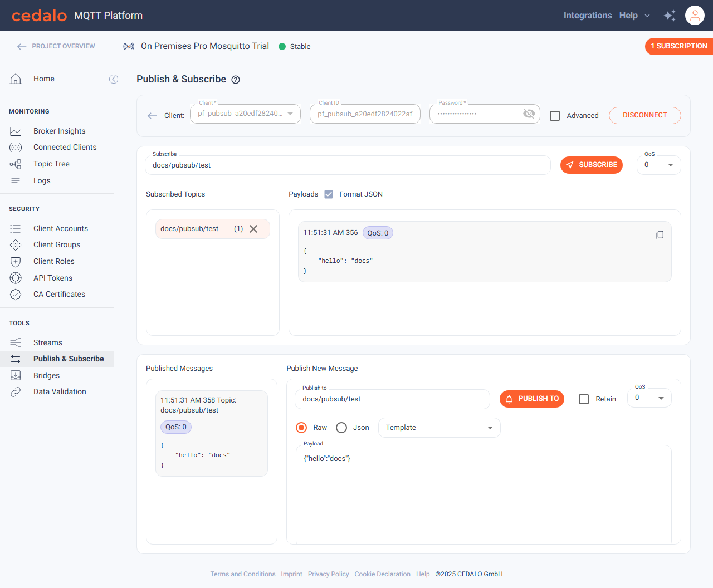The image size is (713, 588).
Task: Click the Client Accounts list icon
Action: tap(16, 229)
